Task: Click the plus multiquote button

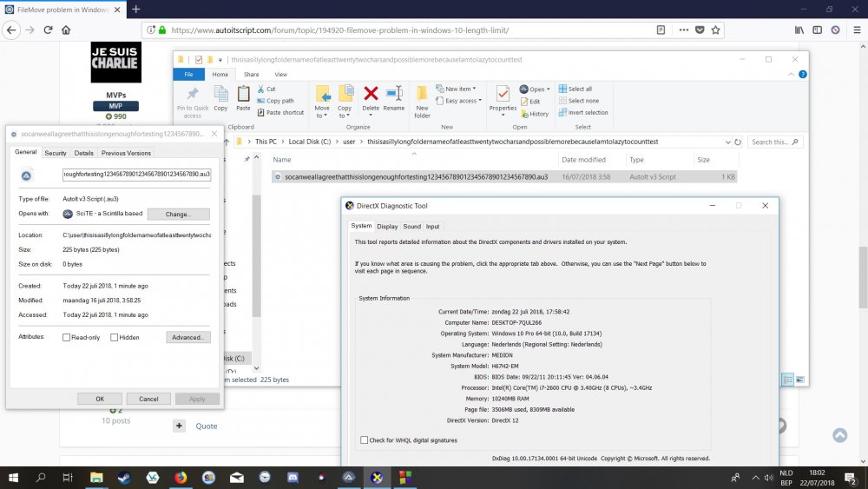Action: [179, 426]
